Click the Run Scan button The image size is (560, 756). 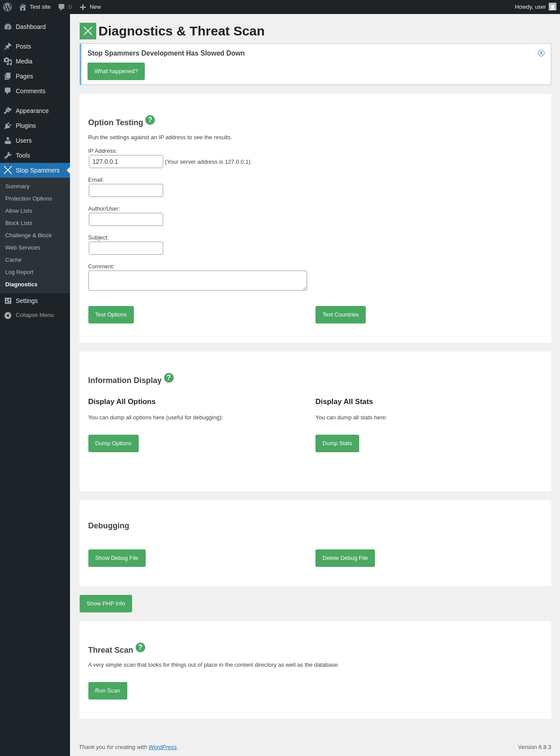point(108,691)
